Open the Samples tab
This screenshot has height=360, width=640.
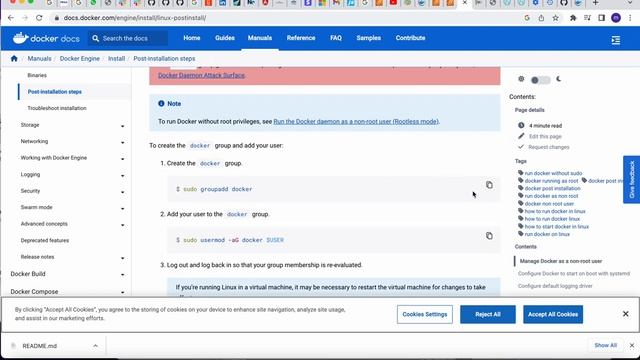[x=369, y=38]
